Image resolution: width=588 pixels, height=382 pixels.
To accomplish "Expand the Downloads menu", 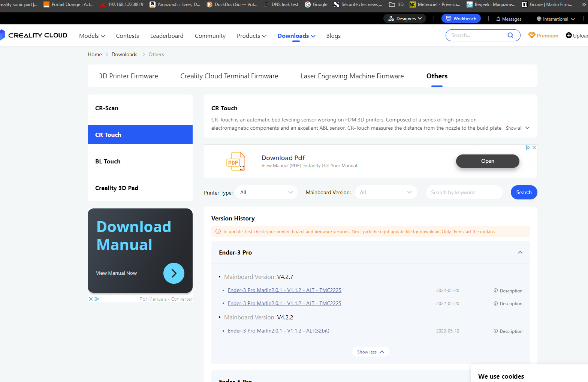I will click(x=296, y=36).
